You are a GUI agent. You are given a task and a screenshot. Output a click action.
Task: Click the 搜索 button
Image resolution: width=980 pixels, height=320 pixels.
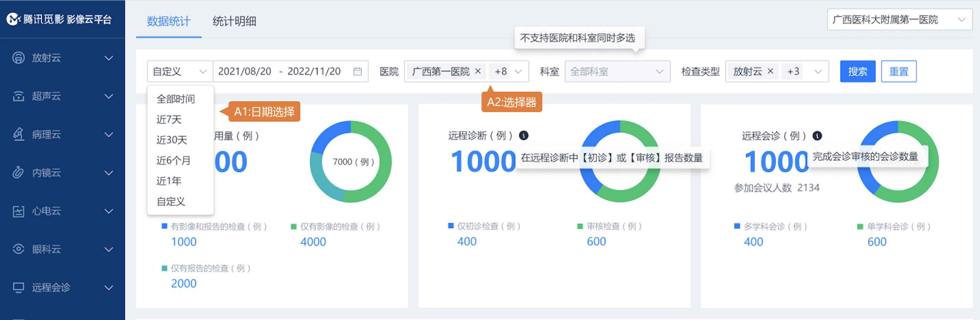(858, 71)
